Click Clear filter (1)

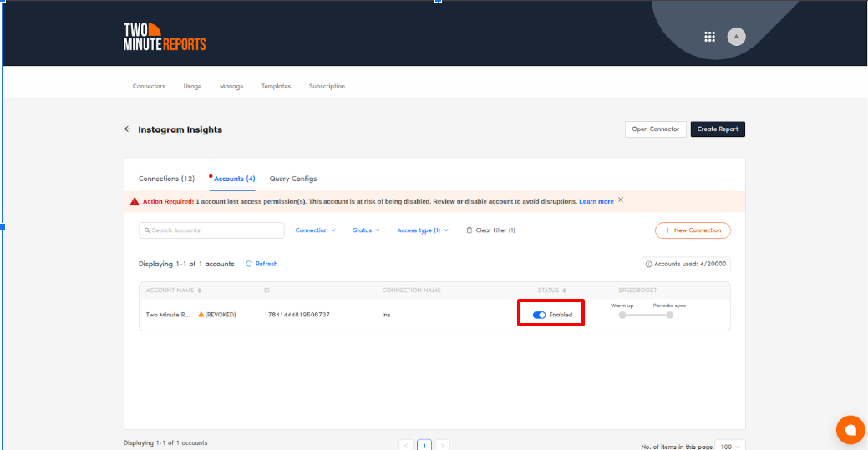[x=490, y=230]
